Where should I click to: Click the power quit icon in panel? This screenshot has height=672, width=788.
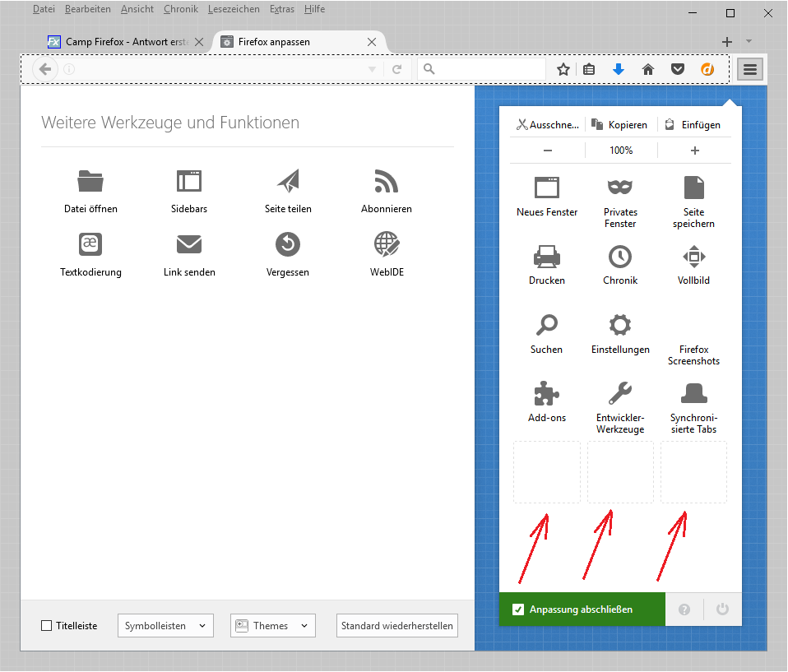point(722,609)
